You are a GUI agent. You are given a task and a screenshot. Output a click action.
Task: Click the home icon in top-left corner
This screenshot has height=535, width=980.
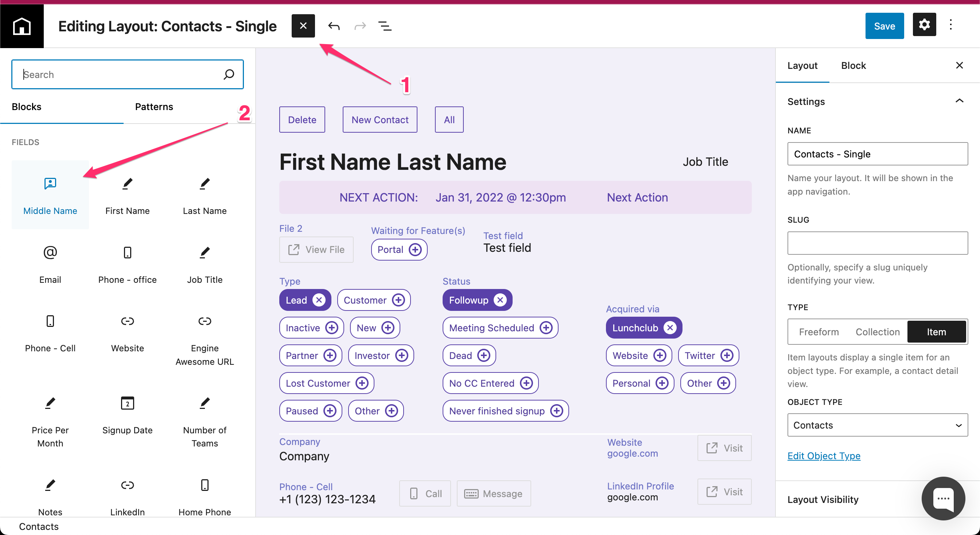[22, 26]
